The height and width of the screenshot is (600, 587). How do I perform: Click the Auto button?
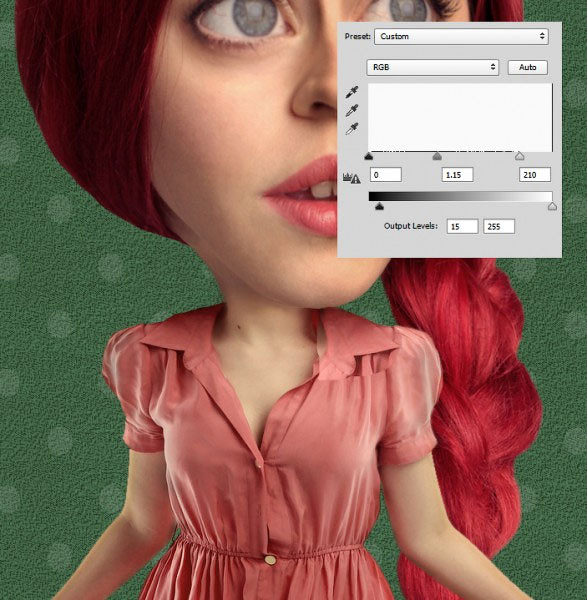[x=527, y=67]
